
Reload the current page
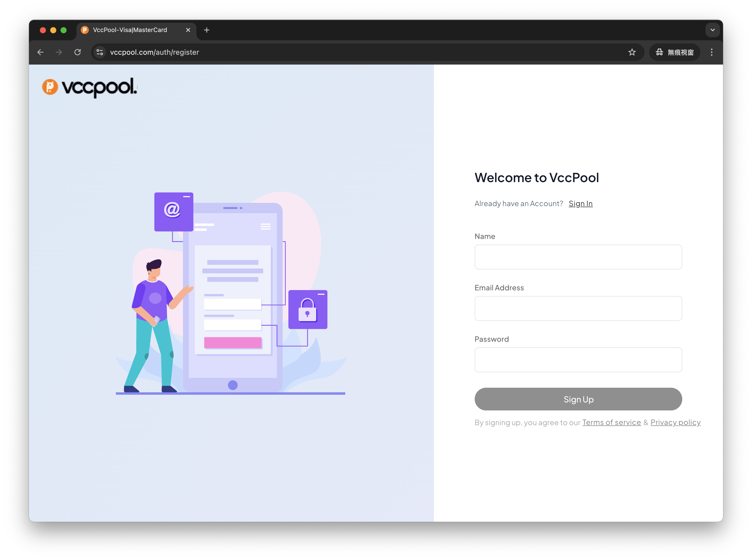[78, 52]
